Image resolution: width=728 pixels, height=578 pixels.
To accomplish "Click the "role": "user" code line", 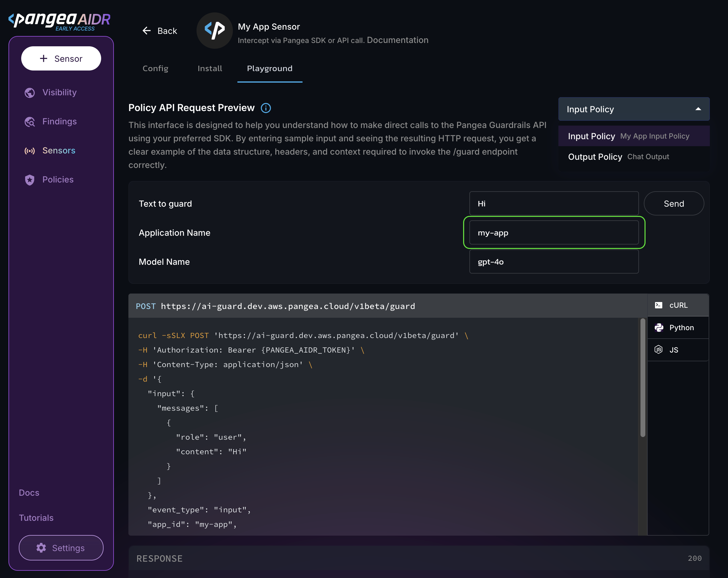I will pos(211,437).
